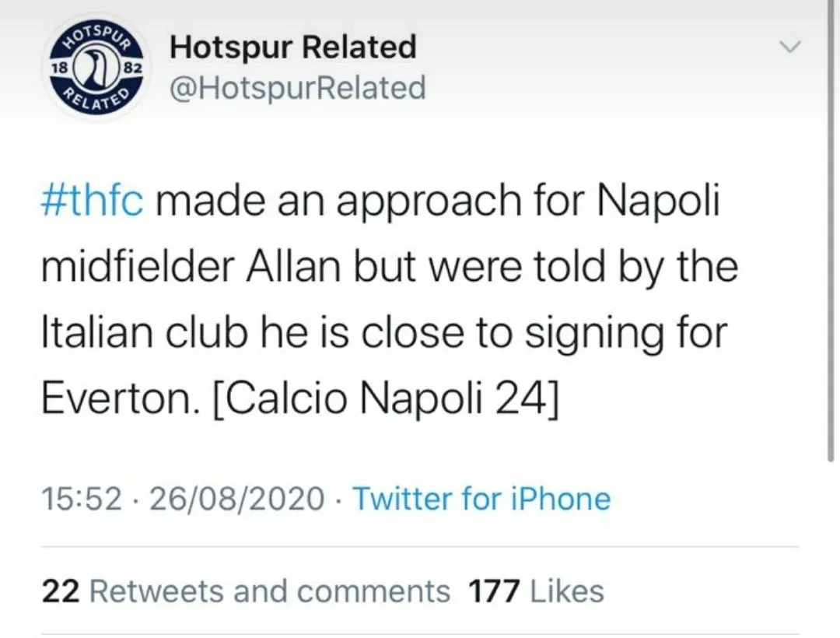View the 22 Retweets and comments
The height and width of the screenshot is (638, 840).
coord(246,591)
